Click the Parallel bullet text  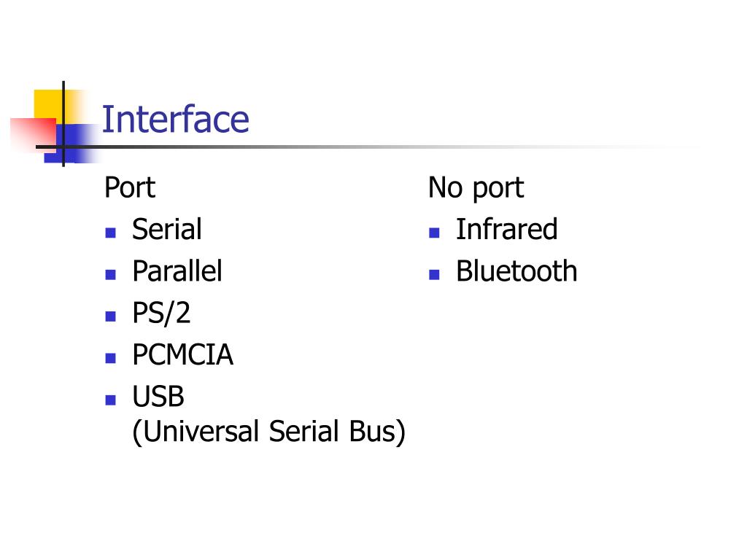(x=177, y=271)
